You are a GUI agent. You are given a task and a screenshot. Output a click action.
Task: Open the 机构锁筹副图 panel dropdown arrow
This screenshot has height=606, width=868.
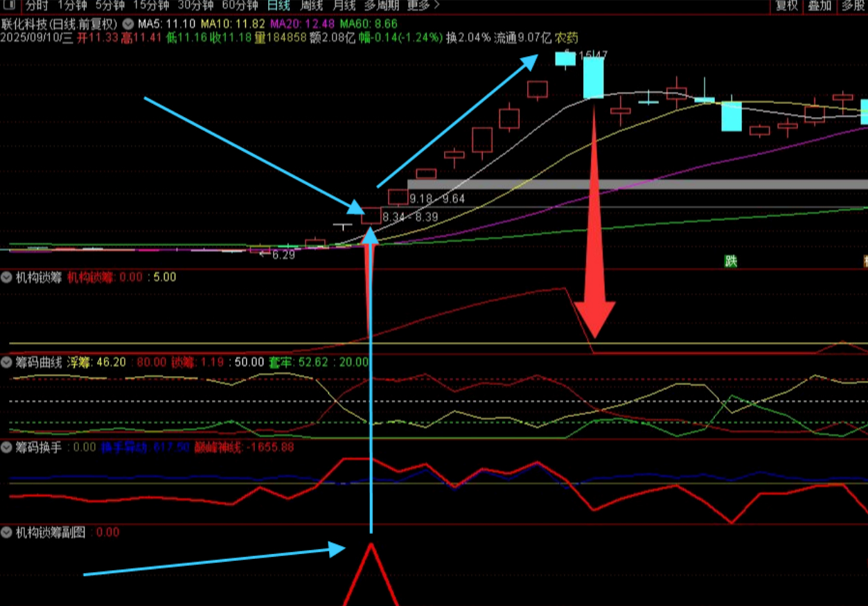coord(8,533)
